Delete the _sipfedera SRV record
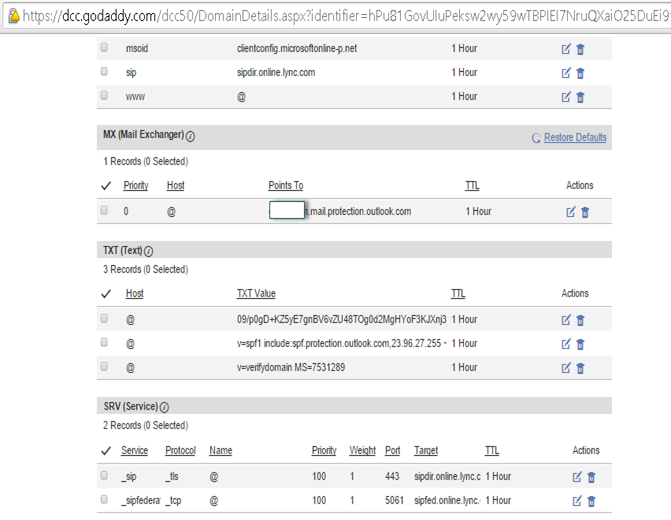 click(x=591, y=501)
